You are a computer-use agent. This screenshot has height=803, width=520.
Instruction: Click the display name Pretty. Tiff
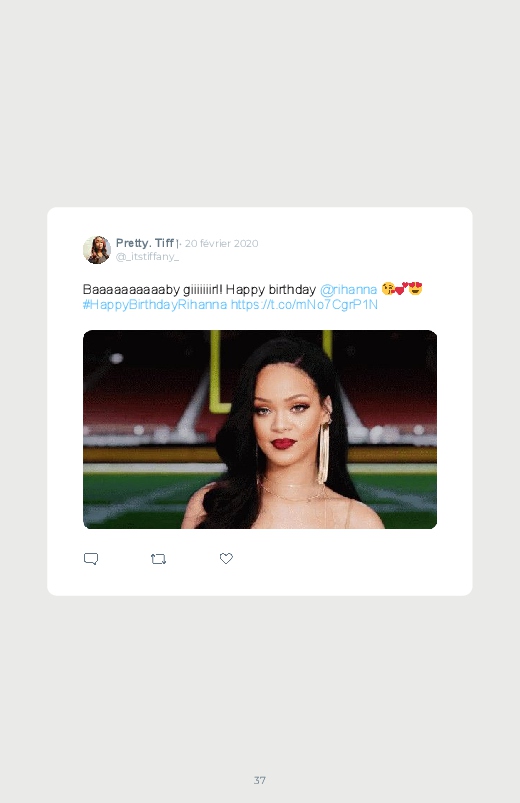click(x=144, y=243)
